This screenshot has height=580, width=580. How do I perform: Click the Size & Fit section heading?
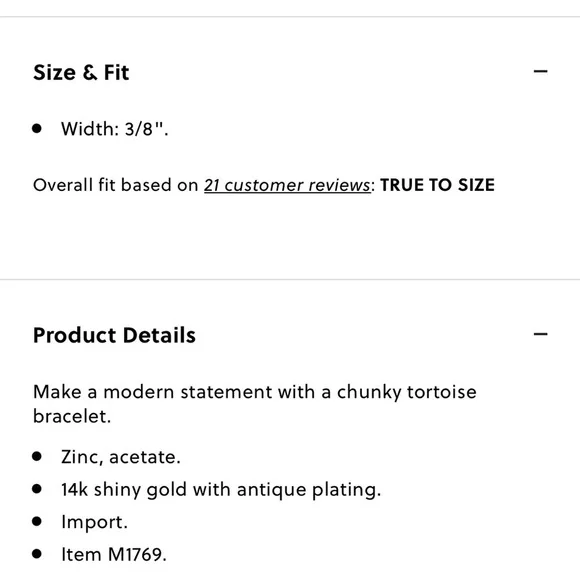pyautogui.click(x=81, y=72)
